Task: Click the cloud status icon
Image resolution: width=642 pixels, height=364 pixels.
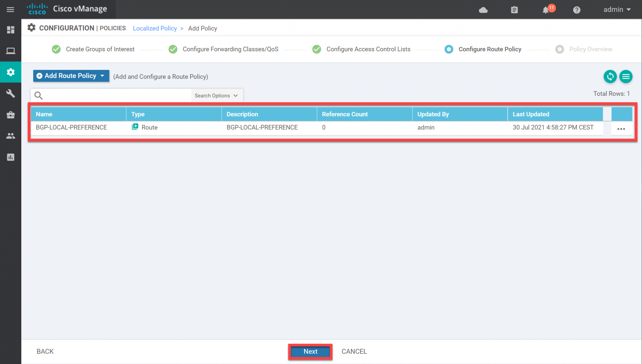Action: [x=483, y=10]
